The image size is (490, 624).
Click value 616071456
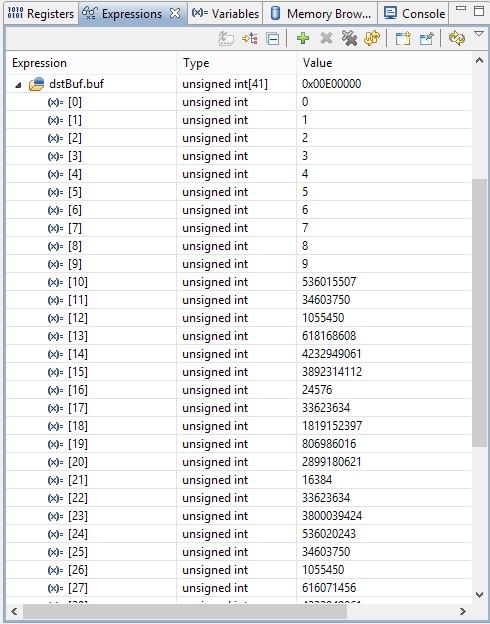pos(329,588)
